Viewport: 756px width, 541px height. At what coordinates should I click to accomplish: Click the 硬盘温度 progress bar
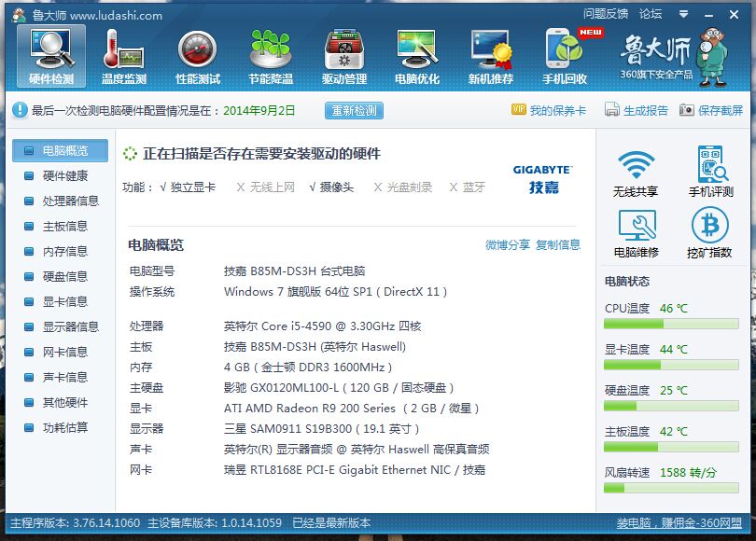671,406
